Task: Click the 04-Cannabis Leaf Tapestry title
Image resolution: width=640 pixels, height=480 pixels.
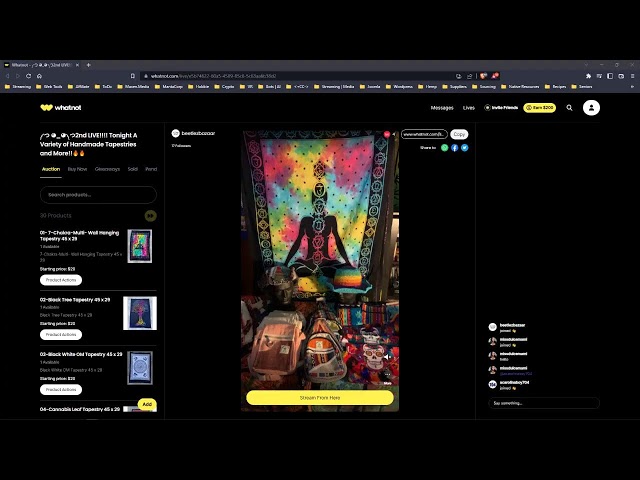Action: click(80, 409)
